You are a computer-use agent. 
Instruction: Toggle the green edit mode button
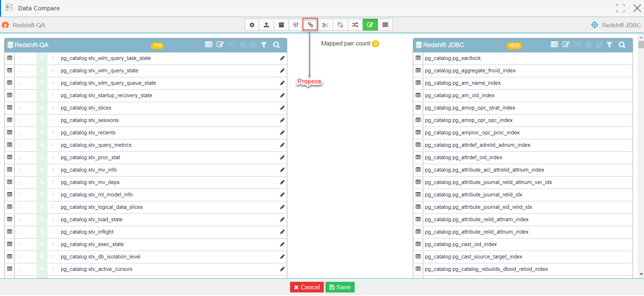(x=370, y=25)
